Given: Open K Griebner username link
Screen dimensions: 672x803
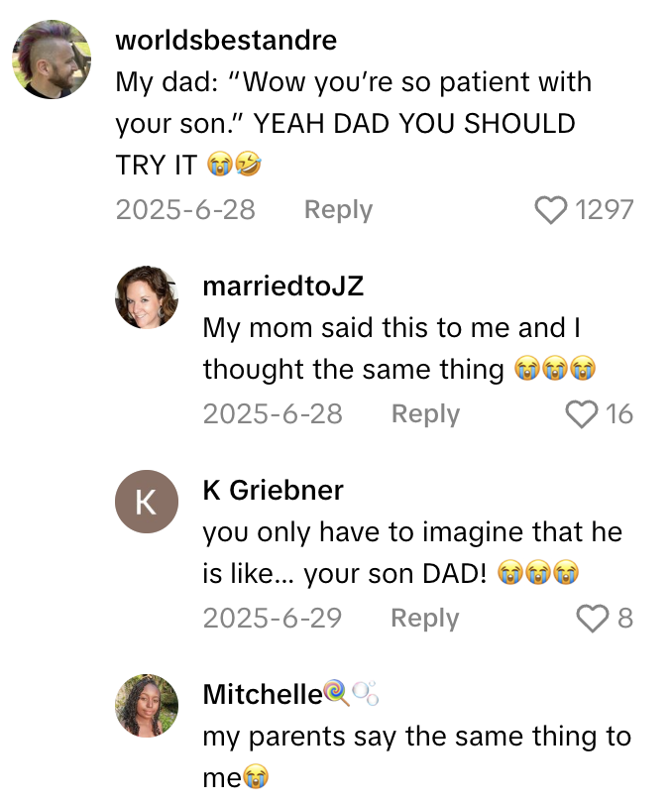Looking at the screenshot, I should click(x=273, y=491).
